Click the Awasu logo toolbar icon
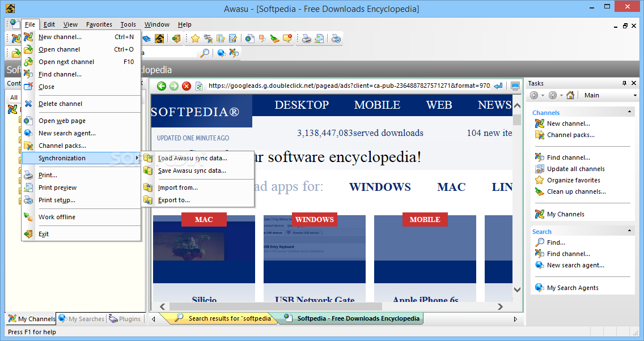644x341 pixels. coord(159,39)
